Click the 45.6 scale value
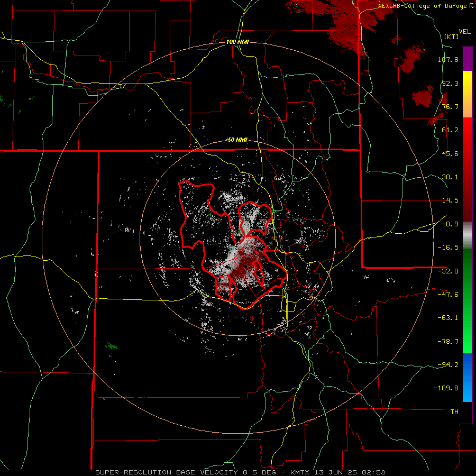 (x=450, y=153)
